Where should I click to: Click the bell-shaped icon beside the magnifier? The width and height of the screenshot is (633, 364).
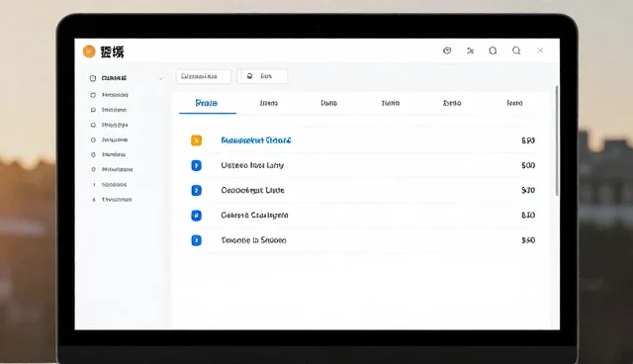coord(493,50)
